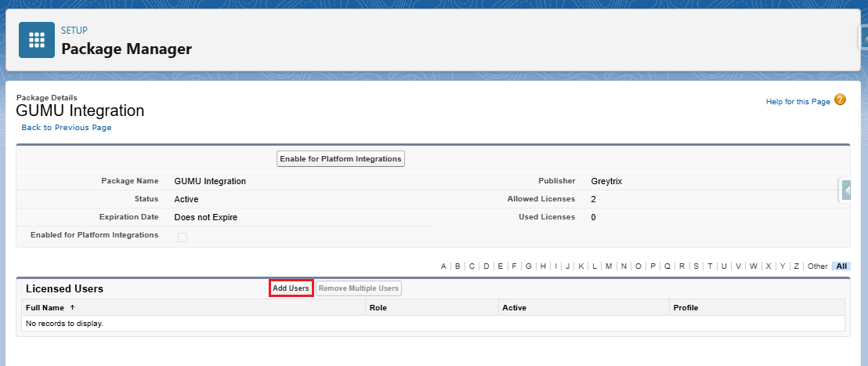
Task: Select the Other filter in alphabet bar
Action: tap(818, 266)
